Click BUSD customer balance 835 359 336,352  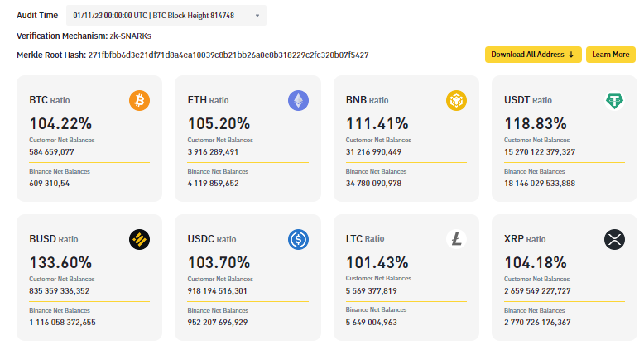click(x=59, y=290)
